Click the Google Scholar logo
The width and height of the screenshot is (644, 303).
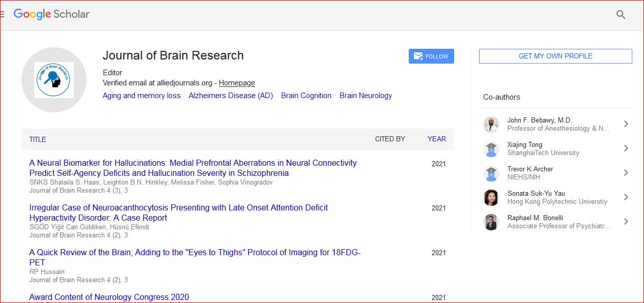coord(51,14)
